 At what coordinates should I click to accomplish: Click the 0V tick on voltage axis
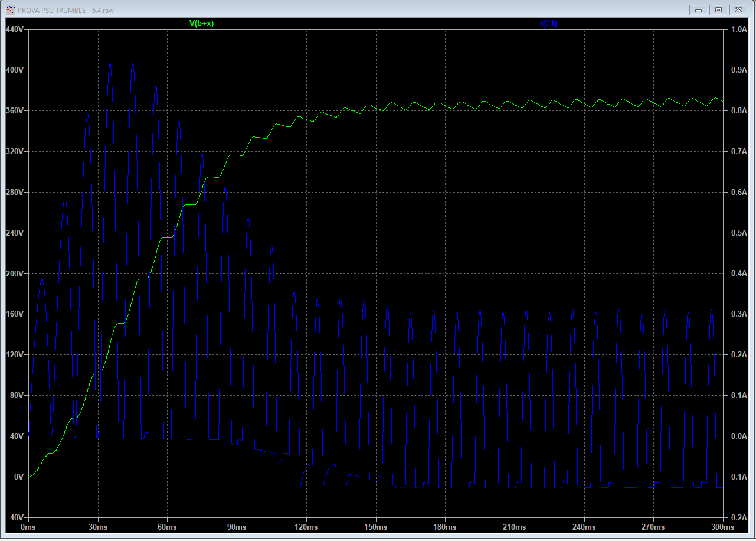(x=17, y=477)
